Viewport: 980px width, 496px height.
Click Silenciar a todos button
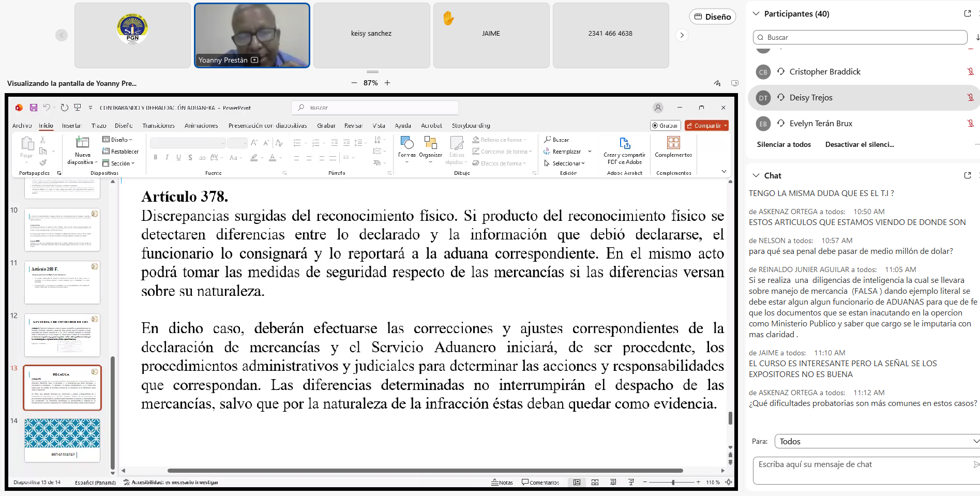coord(783,144)
